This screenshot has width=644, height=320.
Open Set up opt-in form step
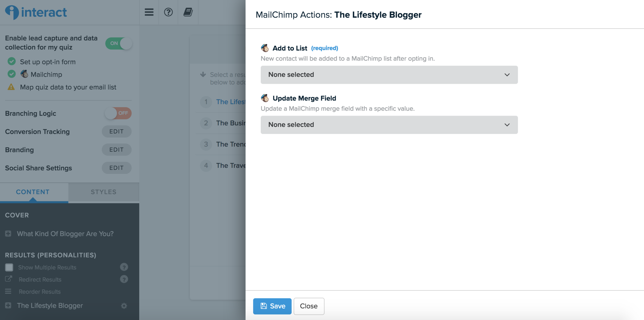pos(48,62)
